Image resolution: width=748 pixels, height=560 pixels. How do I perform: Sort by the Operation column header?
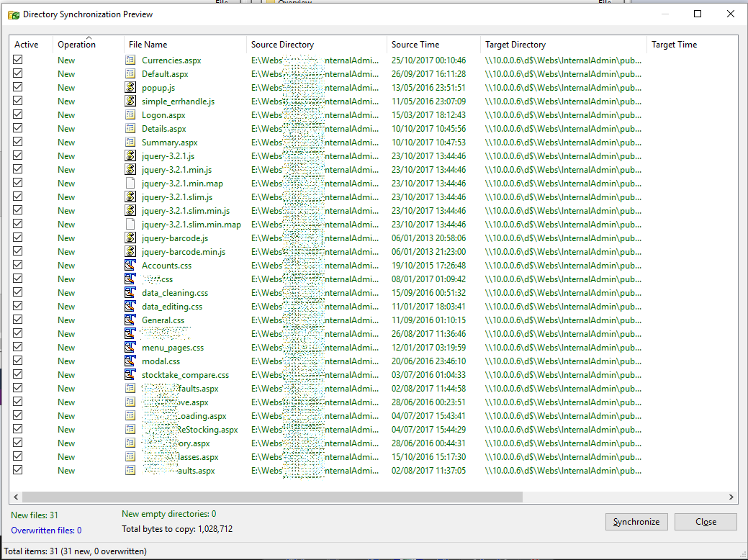tap(89, 45)
